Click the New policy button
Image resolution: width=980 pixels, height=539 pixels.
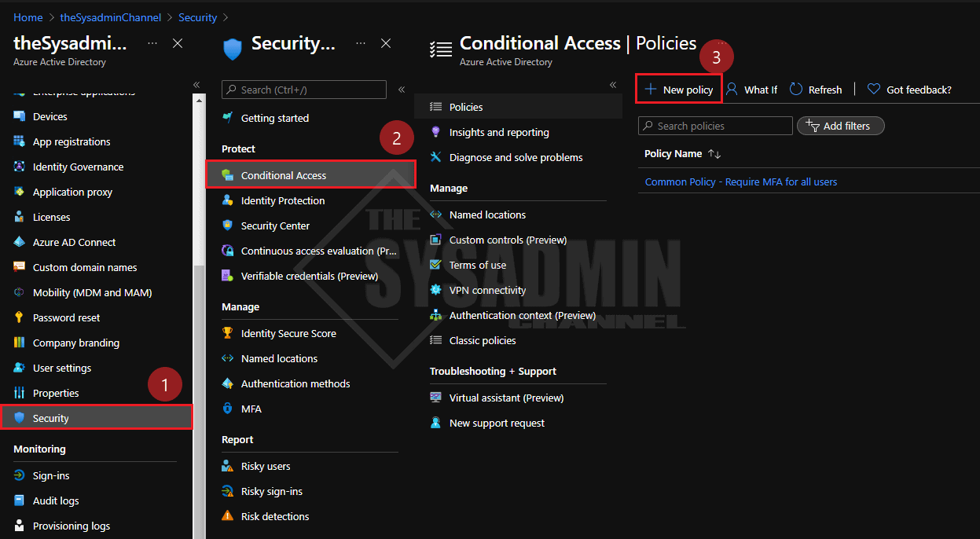coord(678,89)
